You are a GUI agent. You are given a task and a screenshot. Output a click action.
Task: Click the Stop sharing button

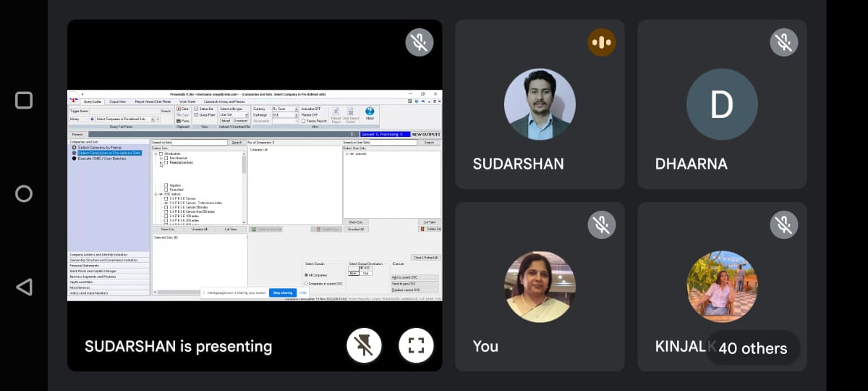tap(282, 293)
